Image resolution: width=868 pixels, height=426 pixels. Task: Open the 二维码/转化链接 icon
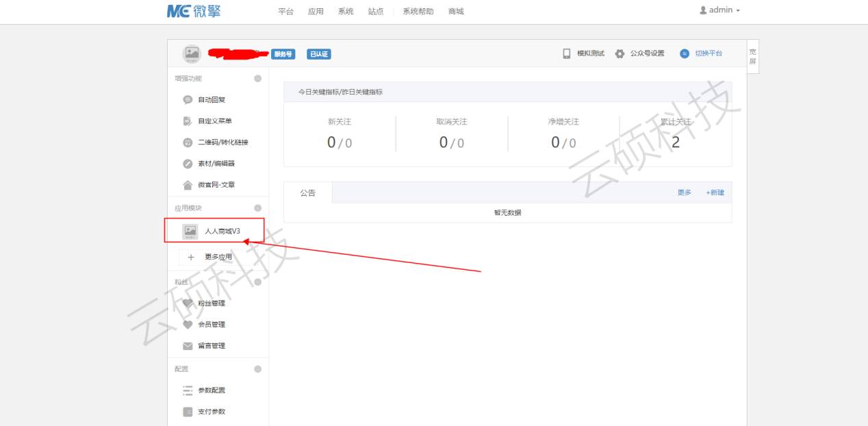tap(188, 142)
